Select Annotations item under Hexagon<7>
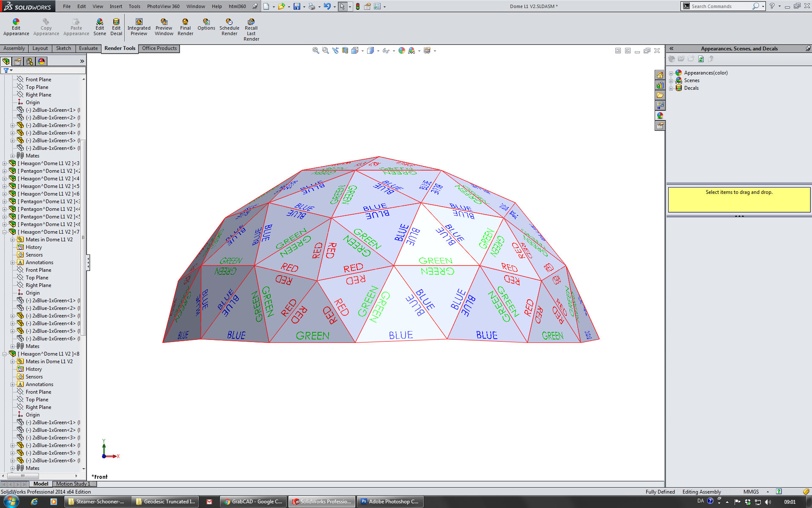Screen dimensions: 812x508 [39, 262]
